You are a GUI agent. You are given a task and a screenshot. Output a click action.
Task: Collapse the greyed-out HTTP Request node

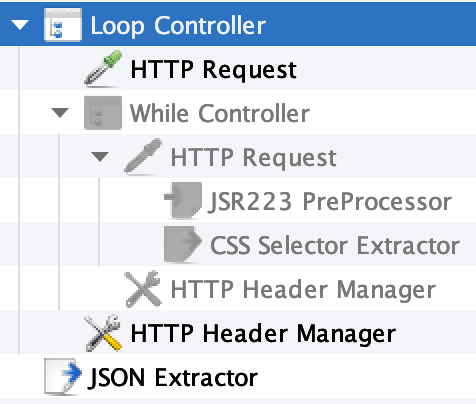(100, 157)
